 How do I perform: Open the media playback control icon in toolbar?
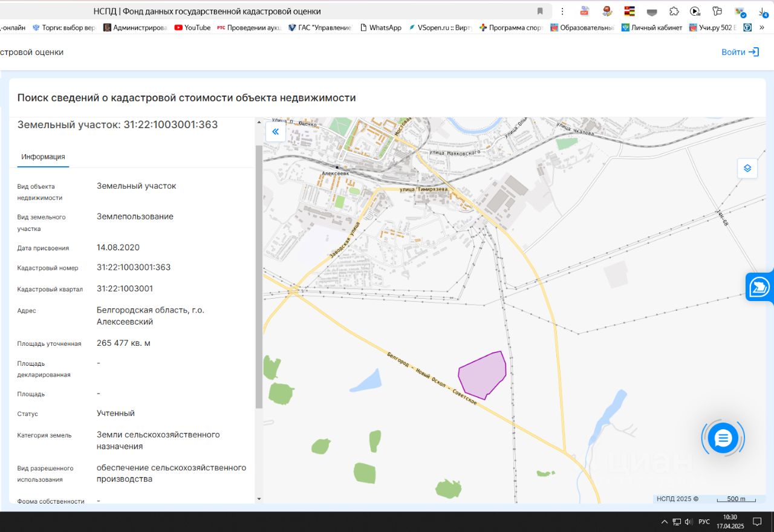tap(695, 11)
